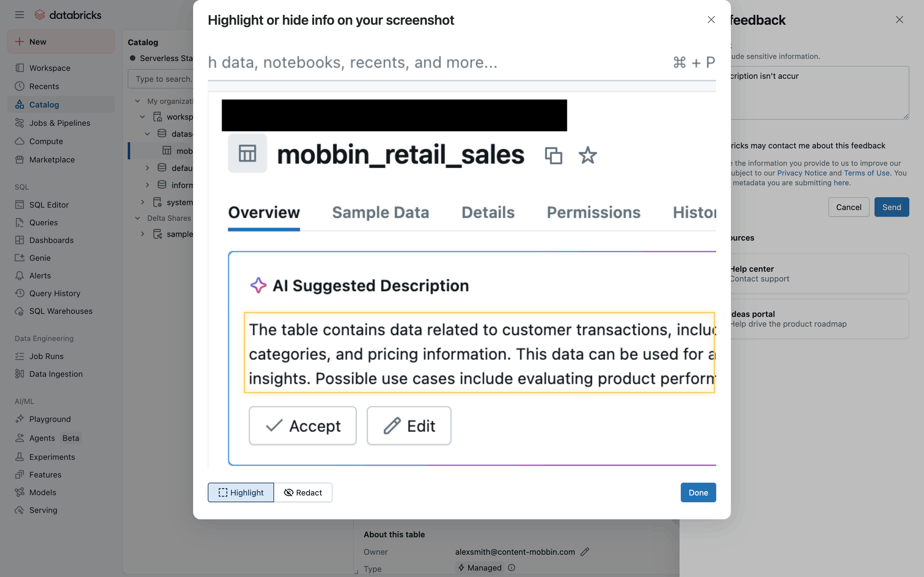Open the Permissions tab
Viewport: 924px width, 577px height.
(x=593, y=212)
